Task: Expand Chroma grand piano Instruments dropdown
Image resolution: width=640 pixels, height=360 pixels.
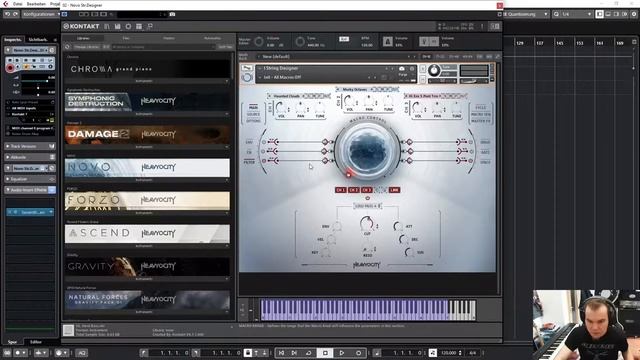Action: click(x=147, y=81)
